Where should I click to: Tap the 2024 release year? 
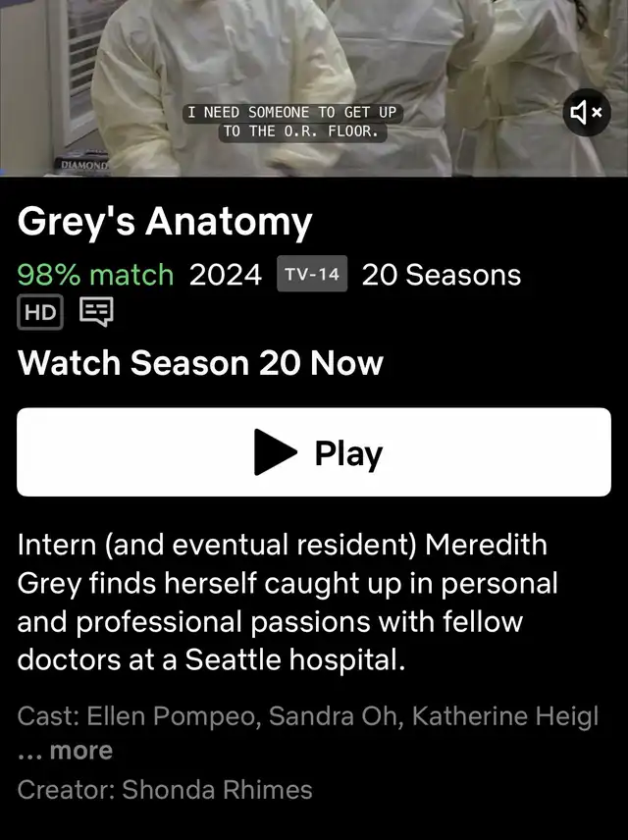point(225,275)
